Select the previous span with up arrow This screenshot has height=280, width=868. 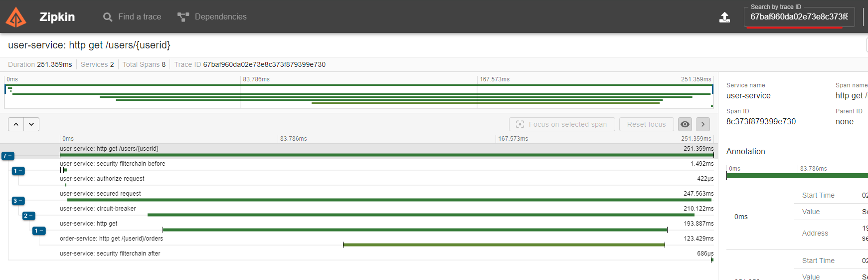[x=16, y=124]
